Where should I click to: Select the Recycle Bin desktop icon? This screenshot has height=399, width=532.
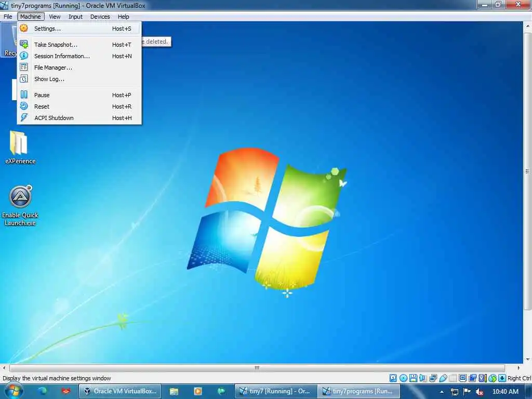[x=9, y=40]
